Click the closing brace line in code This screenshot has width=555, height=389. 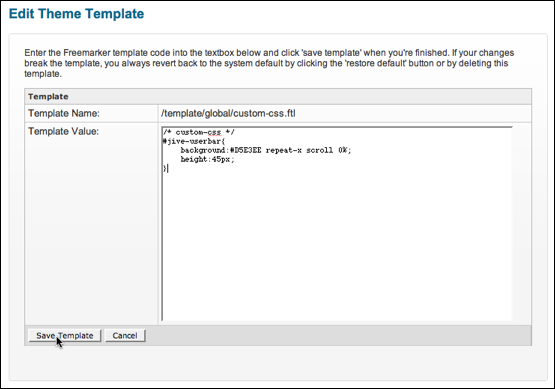(x=165, y=168)
